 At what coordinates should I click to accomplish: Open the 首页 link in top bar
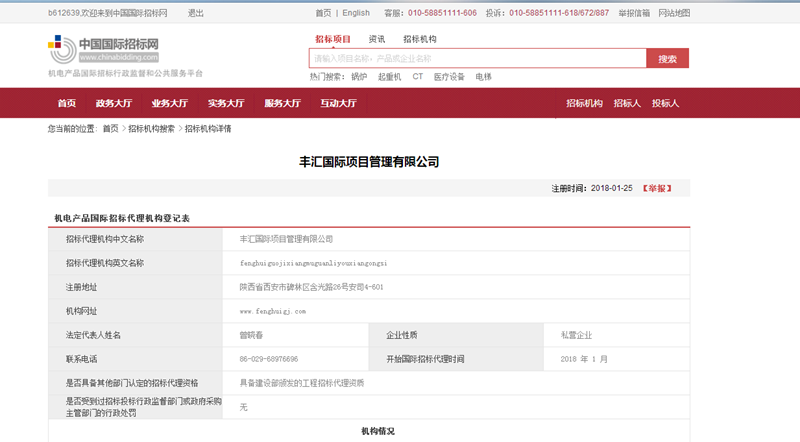323,13
